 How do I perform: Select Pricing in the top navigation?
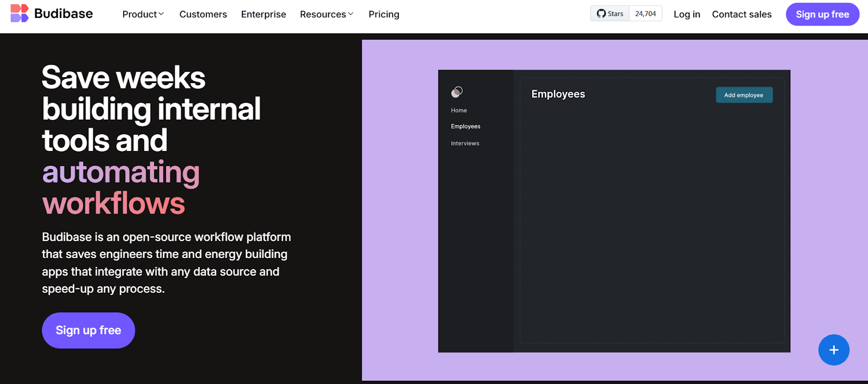click(x=384, y=15)
